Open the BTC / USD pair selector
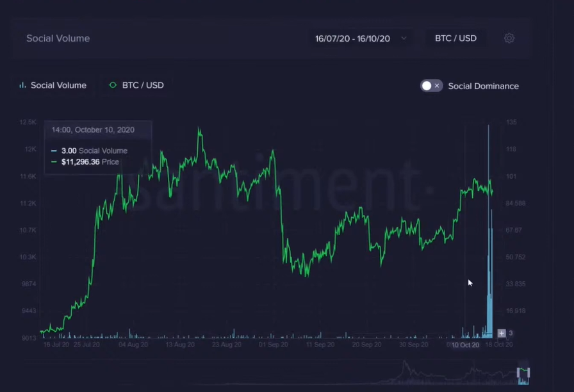This screenshot has width=574, height=392. click(455, 38)
